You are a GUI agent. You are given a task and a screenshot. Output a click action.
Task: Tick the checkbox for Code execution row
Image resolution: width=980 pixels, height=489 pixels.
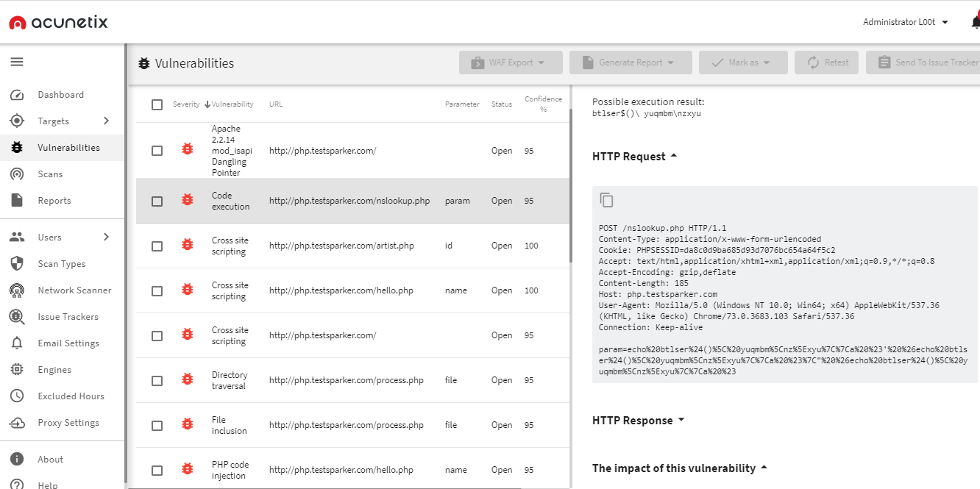(x=157, y=201)
